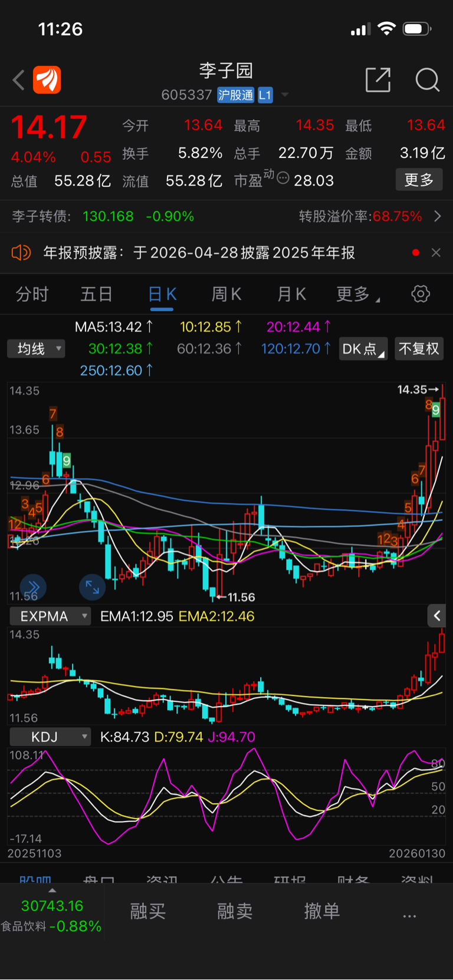The image size is (453, 980).
Task: Open the 年报预披露 announcement text
Action: pyautogui.click(x=199, y=253)
